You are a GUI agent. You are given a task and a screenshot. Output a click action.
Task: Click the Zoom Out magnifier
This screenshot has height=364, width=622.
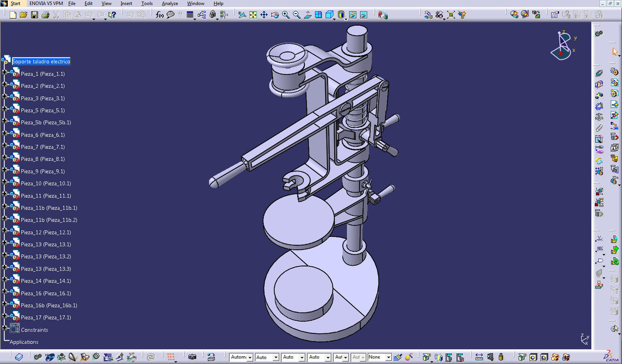pyautogui.click(x=296, y=15)
